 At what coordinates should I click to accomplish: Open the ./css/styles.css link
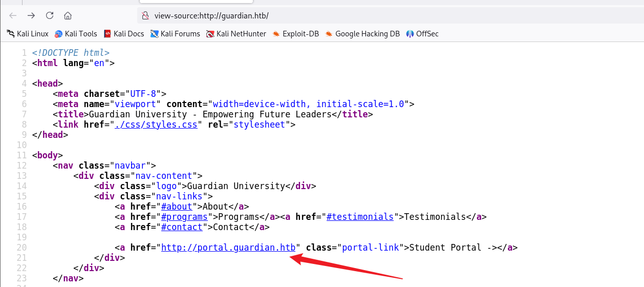156,125
